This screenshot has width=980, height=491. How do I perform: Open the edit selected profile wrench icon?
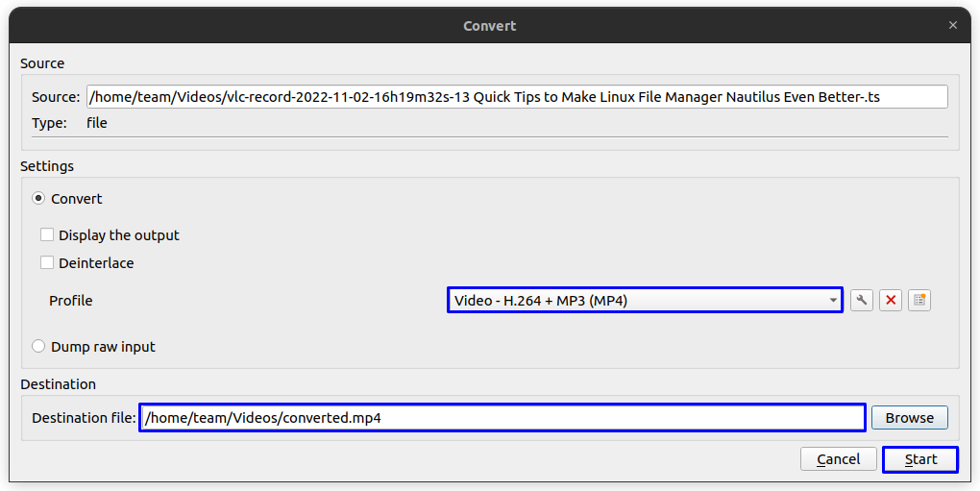pyautogui.click(x=861, y=301)
